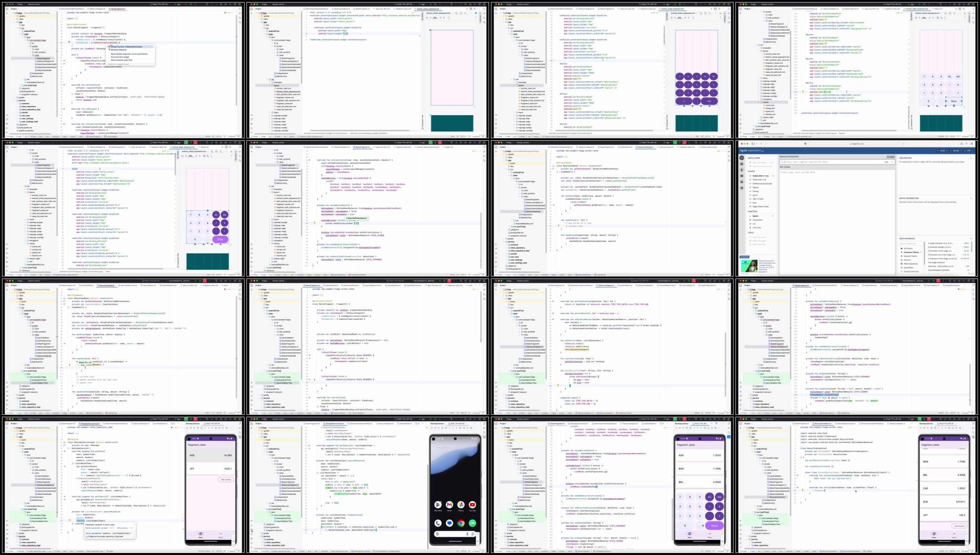Collapse the Explanation panel chevron in regex101

tap(971, 158)
